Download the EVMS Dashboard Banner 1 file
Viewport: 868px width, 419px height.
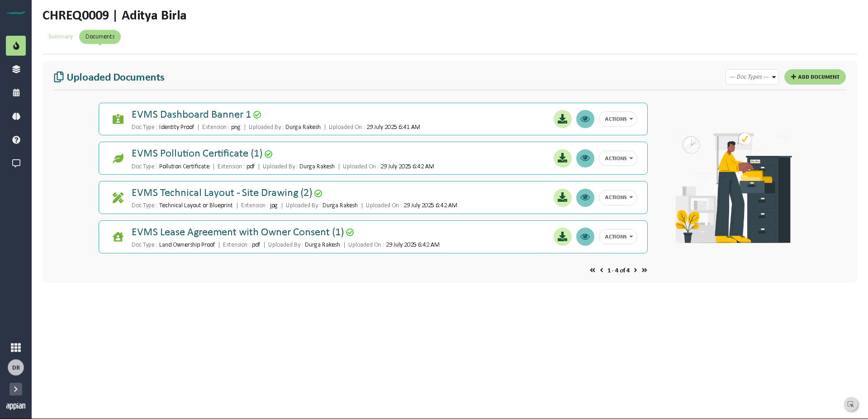562,119
